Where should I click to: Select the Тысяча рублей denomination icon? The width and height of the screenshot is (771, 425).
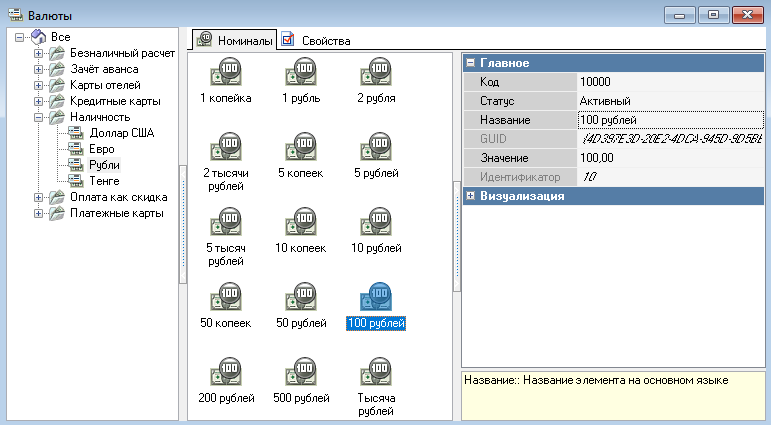[375, 372]
